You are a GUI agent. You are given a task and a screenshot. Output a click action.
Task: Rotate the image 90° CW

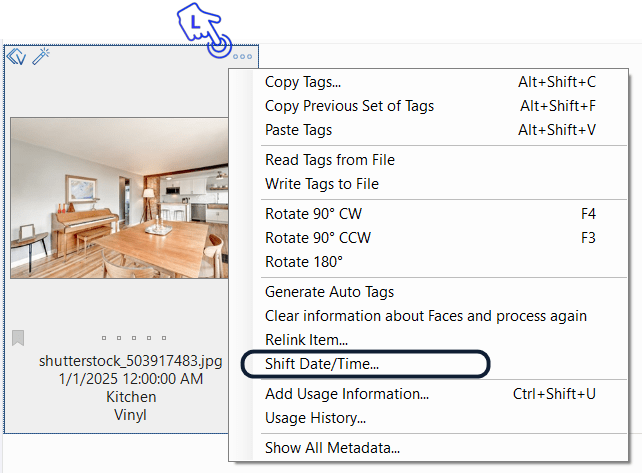tap(312, 214)
